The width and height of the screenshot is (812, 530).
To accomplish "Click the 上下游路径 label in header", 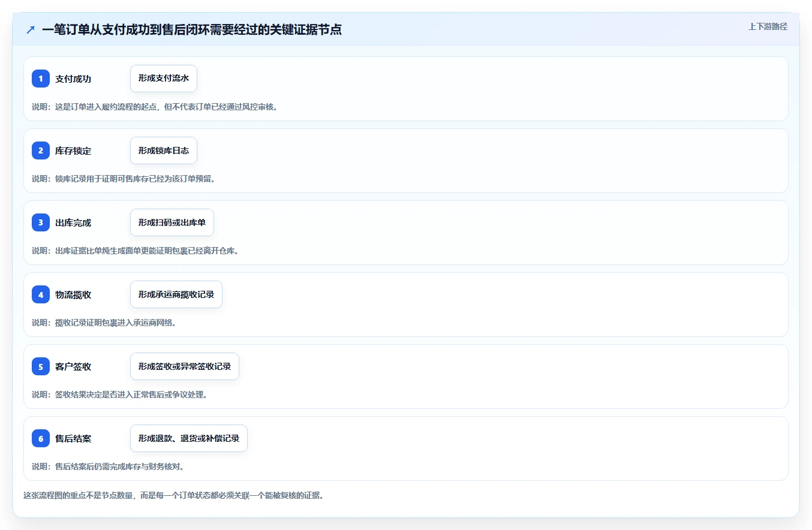I will point(768,26).
